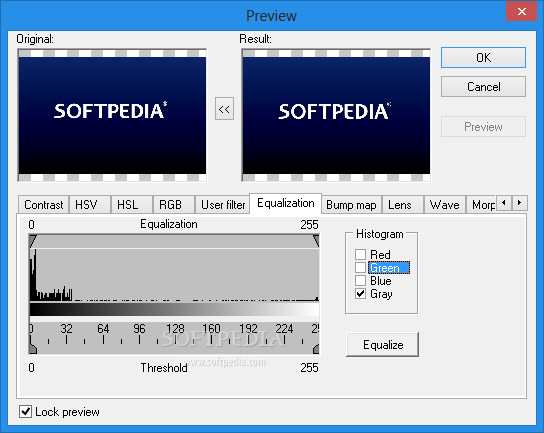
Task: Click inside the gray histogram graph
Action: point(175,274)
